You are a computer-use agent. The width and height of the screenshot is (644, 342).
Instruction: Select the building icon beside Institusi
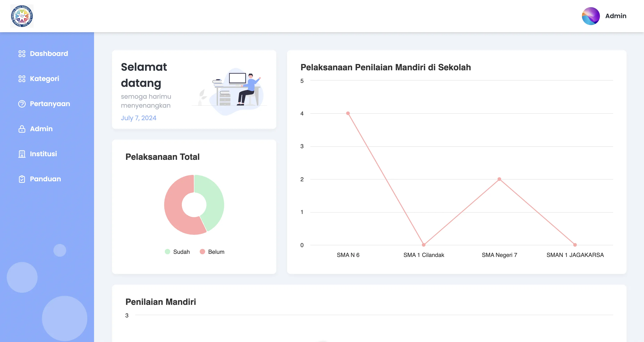[x=22, y=154]
